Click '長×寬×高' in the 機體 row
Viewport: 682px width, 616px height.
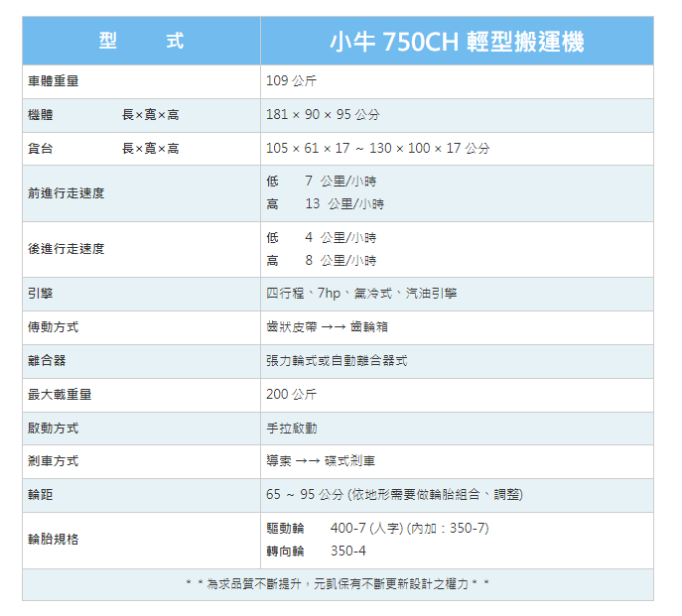point(151,115)
